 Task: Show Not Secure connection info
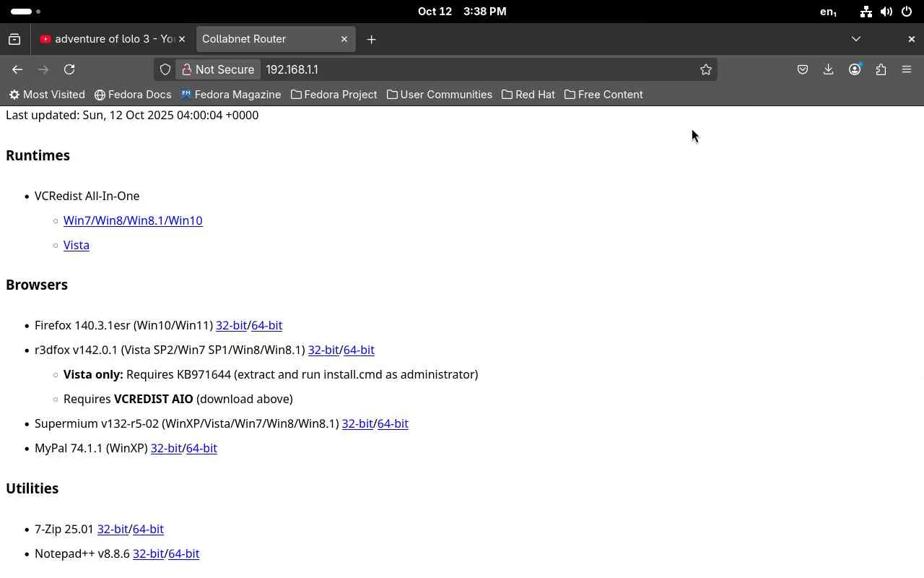coord(218,69)
